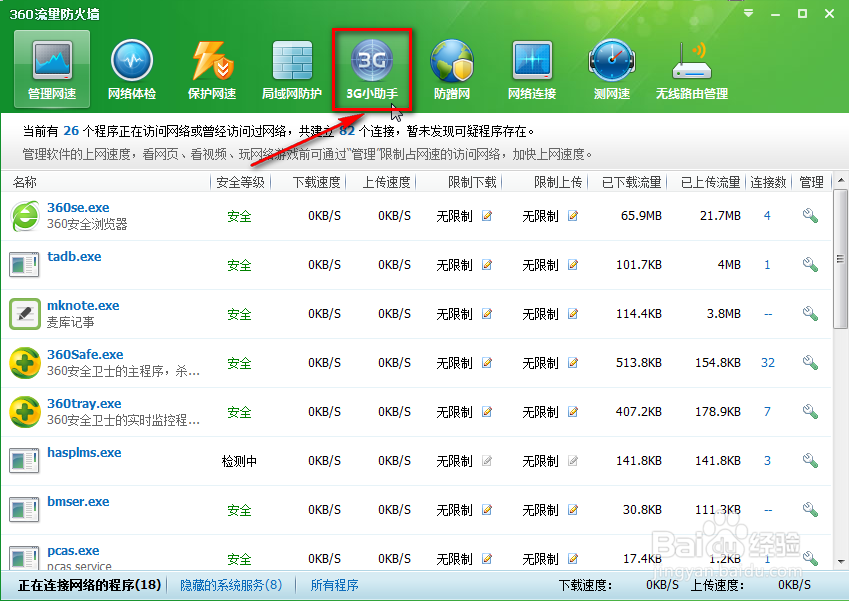View the 7 connections of 360tray.exe
This screenshot has height=601, width=849.
click(x=767, y=411)
